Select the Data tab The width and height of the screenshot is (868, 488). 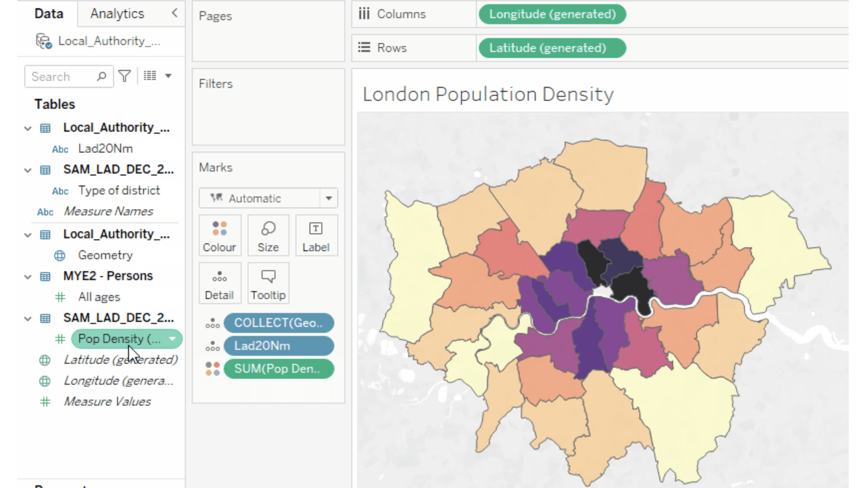48,13
